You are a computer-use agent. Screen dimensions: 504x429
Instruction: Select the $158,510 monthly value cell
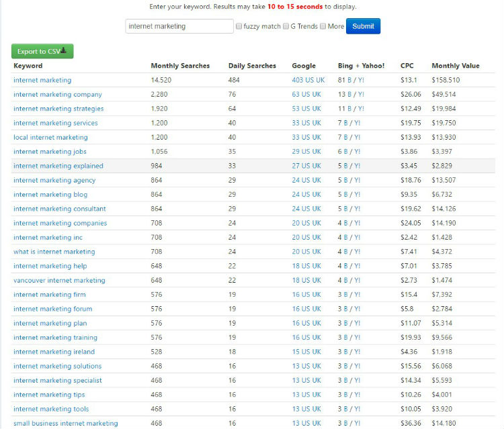(446, 80)
